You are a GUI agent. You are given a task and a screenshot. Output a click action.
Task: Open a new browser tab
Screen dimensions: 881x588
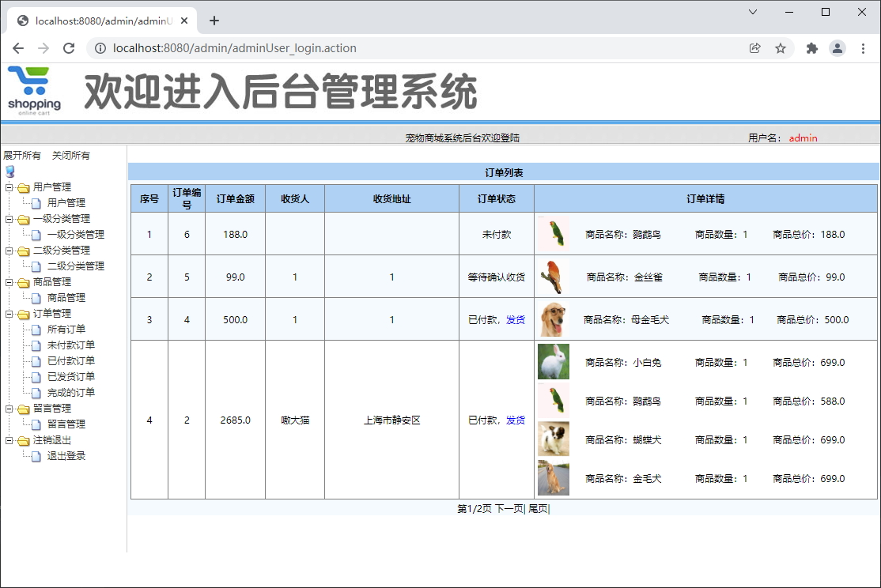click(214, 21)
